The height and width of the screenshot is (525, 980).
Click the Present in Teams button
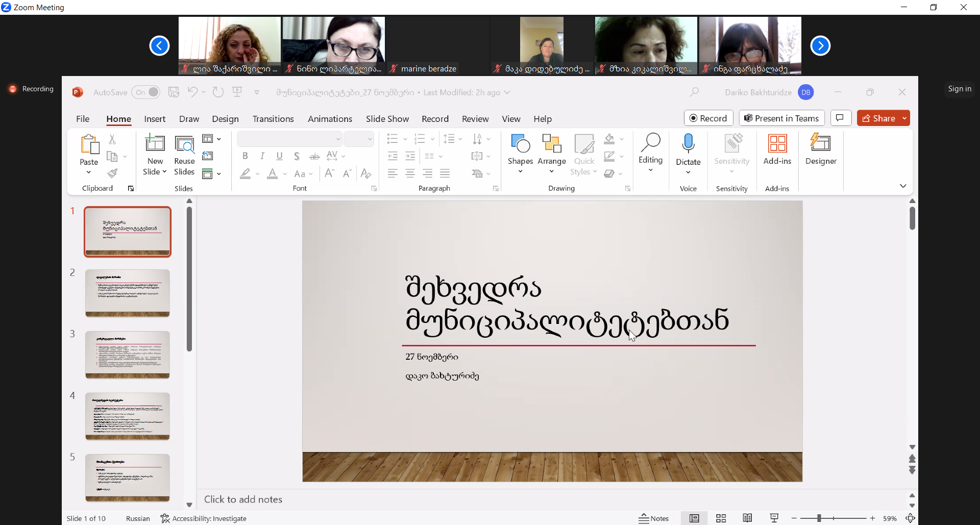point(781,118)
